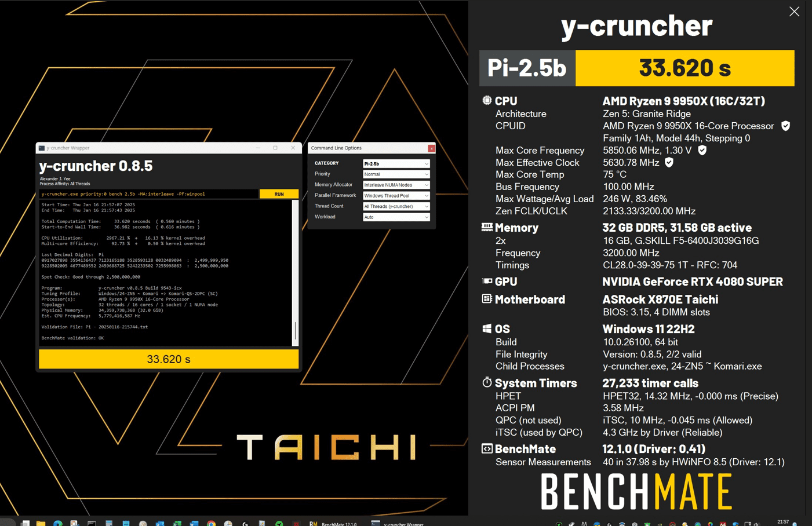This screenshot has width=812, height=526.
Task: Minimize the y-cruncher Wrapper window
Action: 258,148
